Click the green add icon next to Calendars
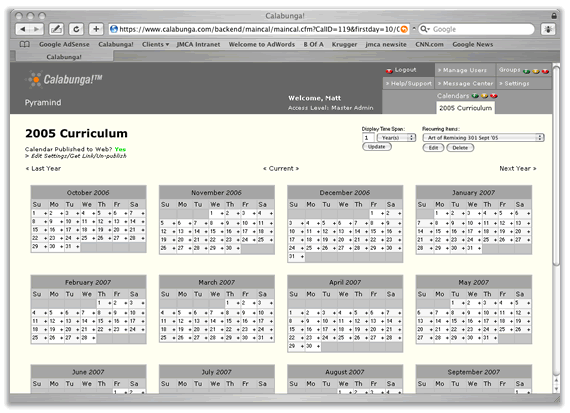570x413 pixels. [x=475, y=96]
